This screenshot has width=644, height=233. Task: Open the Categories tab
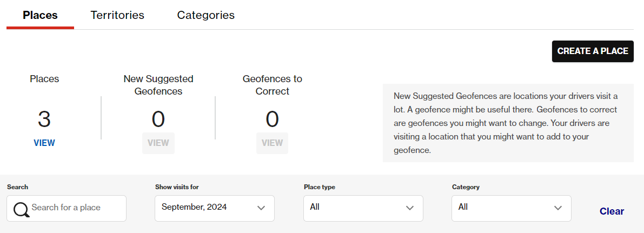click(x=206, y=15)
